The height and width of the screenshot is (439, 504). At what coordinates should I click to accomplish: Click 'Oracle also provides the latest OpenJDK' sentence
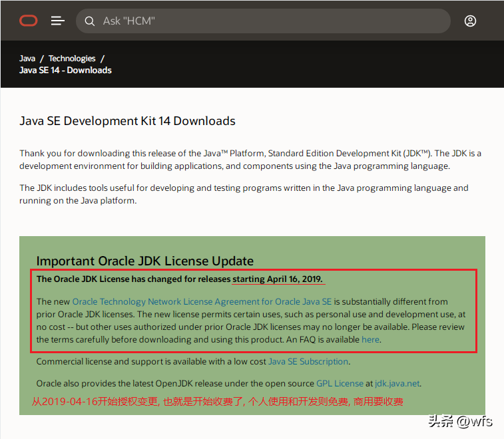(229, 383)
